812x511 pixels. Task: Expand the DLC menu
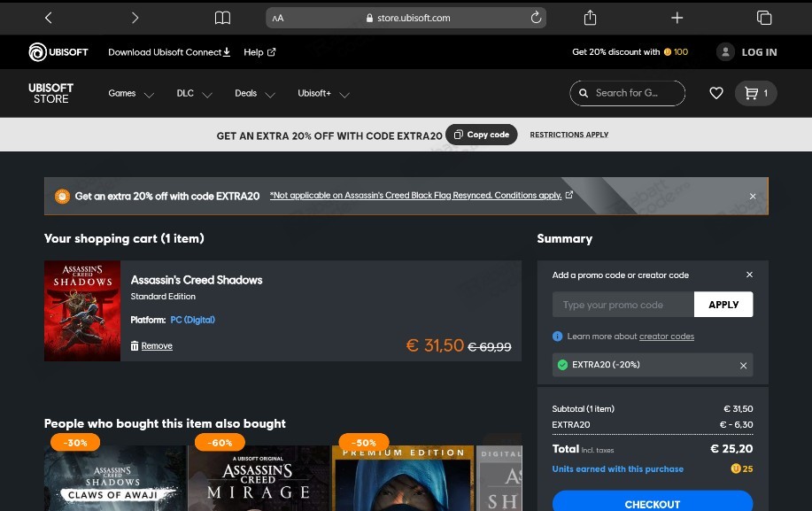(194, 94)
